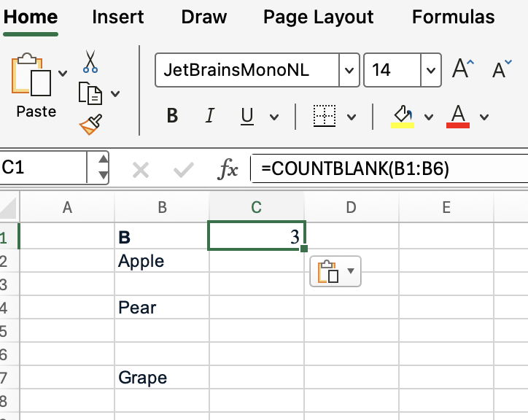Open the Paste Options floating button

pyautogui.click(x=335, y=271)
